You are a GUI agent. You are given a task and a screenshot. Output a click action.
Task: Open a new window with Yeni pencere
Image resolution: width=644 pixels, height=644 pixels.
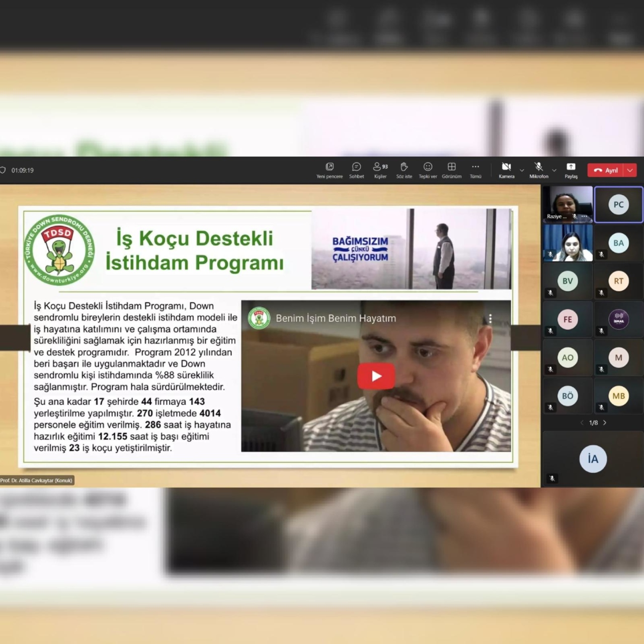point(330,170)
